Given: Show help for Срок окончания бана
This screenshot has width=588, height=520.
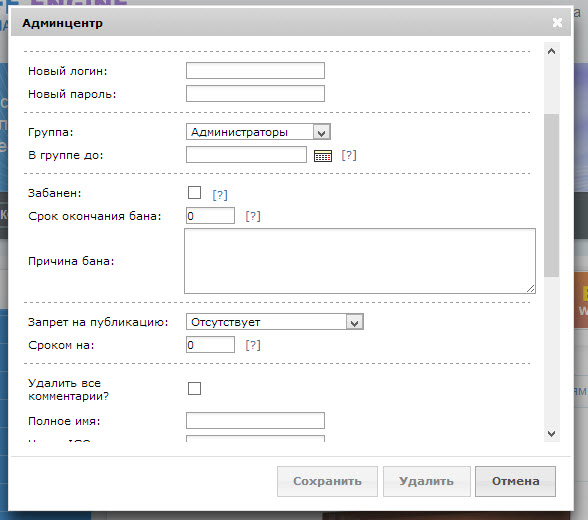Looking at the screenshot, I should click(253, 216).
